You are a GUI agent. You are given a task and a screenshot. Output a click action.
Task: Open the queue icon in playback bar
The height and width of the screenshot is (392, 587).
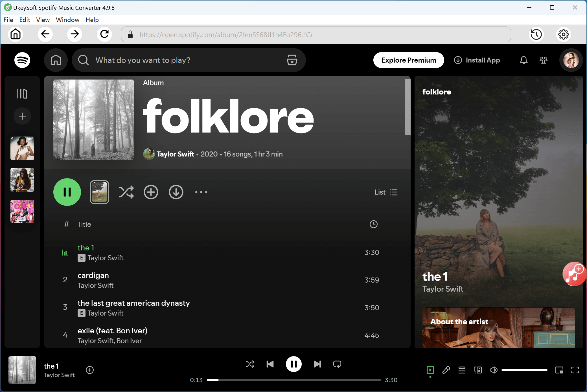(462, 370)
